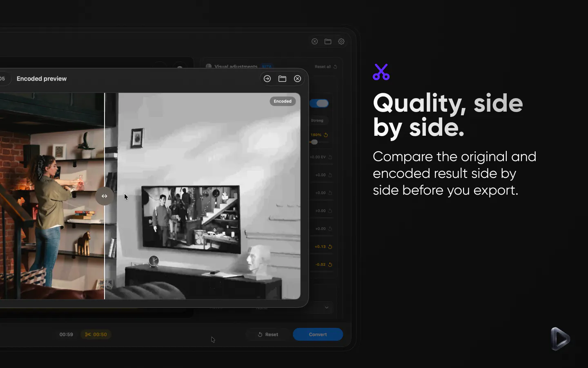588x368 pixels.
Task: Click the Convert button
Action: click(x=318, y=334)
